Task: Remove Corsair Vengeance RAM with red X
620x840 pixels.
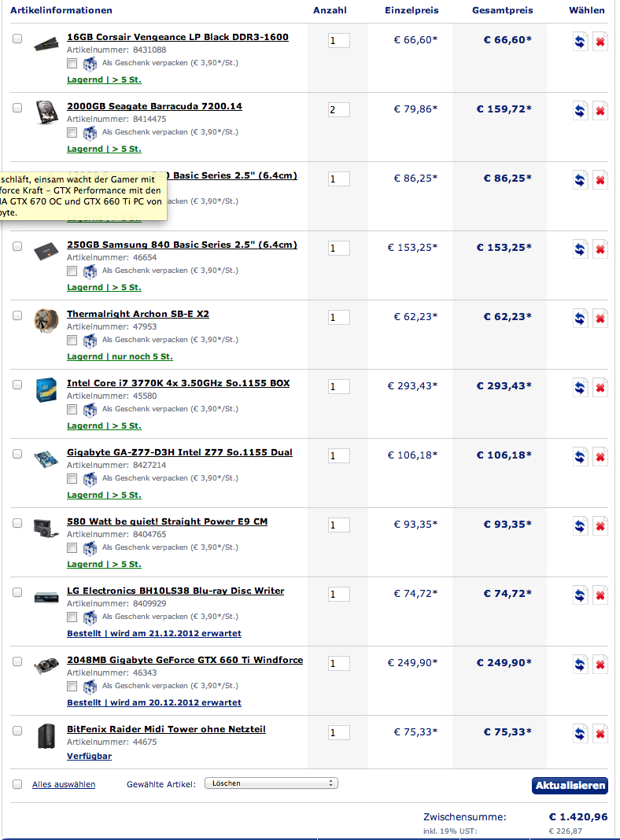Action: (x=600, y=41)
